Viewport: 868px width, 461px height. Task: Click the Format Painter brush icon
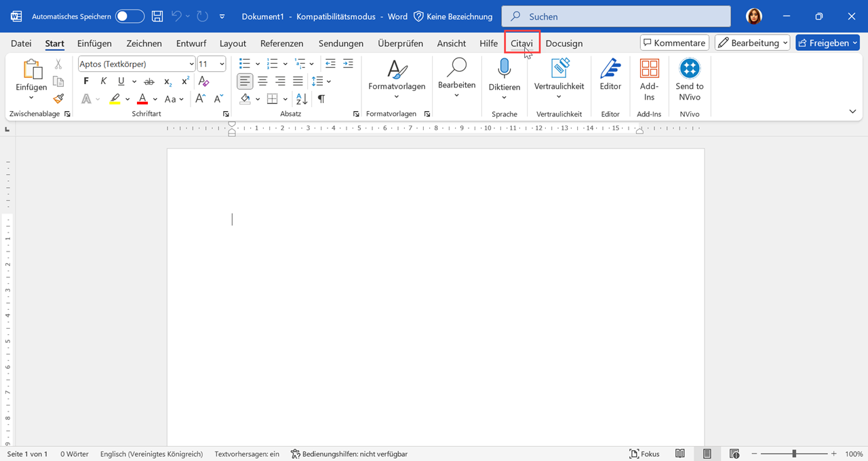(58, 98)
